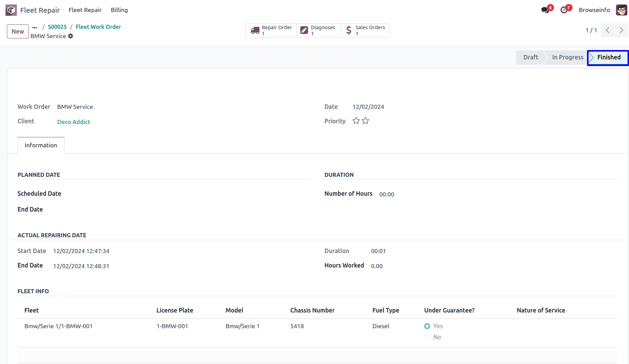
Task: Click the New button
Action: click(18, 32)
